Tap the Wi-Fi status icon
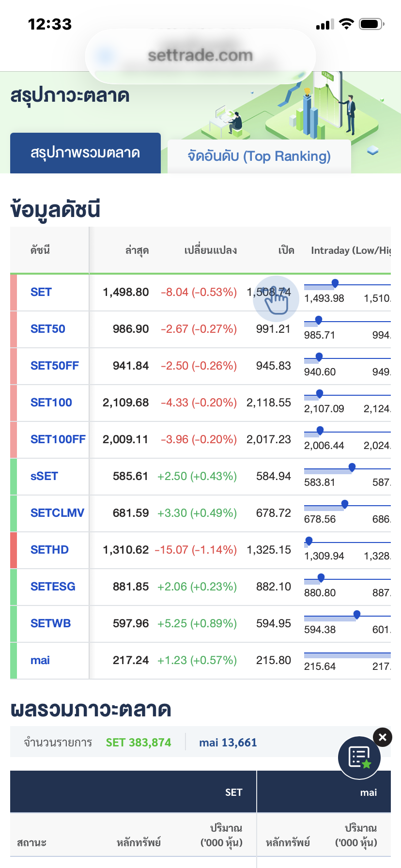 [346, 24]
